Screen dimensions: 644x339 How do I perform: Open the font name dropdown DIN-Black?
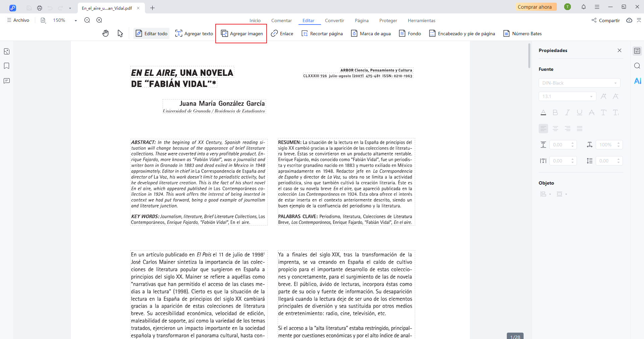click(x=579, y=83)
